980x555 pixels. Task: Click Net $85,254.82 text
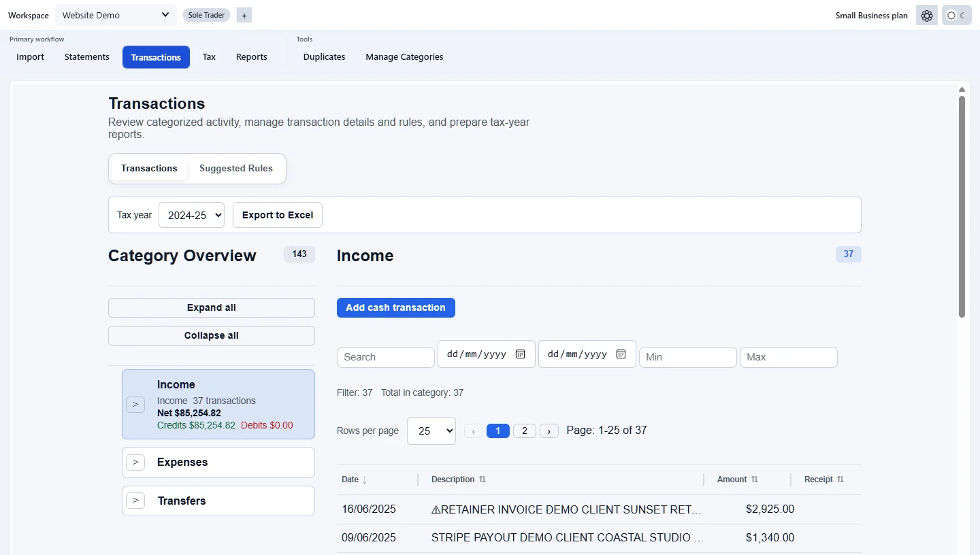(189, 413)
